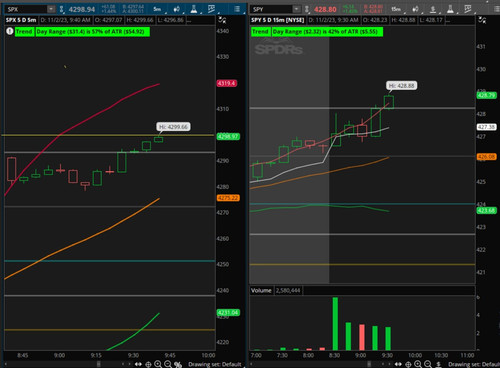Click the 423.68 green price label on SPY
The image size is (500, 368).
(x=486, y=210)
